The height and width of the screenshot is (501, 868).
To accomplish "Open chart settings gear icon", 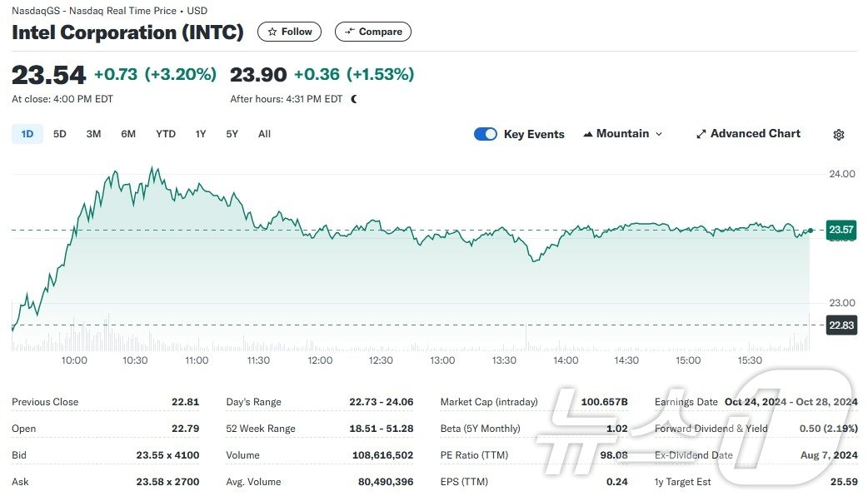I will click(x=838, y=135).
